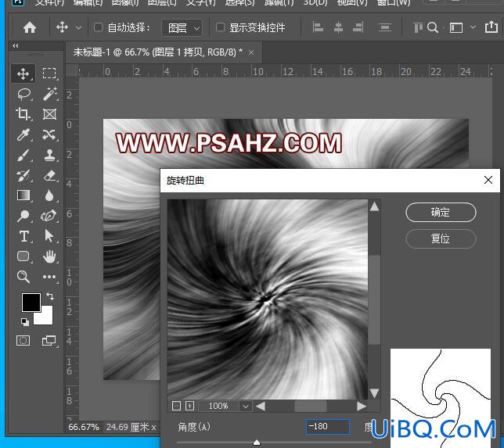Select the Frame tool
Screen dimensions: 504x448
pyautogui.click(x=49, y=114)
